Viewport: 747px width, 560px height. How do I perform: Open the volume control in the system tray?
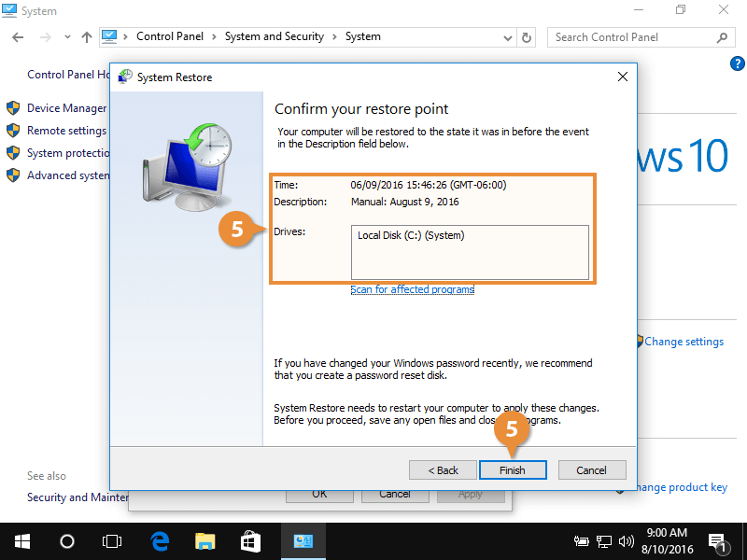pyautogui.click(x=626, y=540)
